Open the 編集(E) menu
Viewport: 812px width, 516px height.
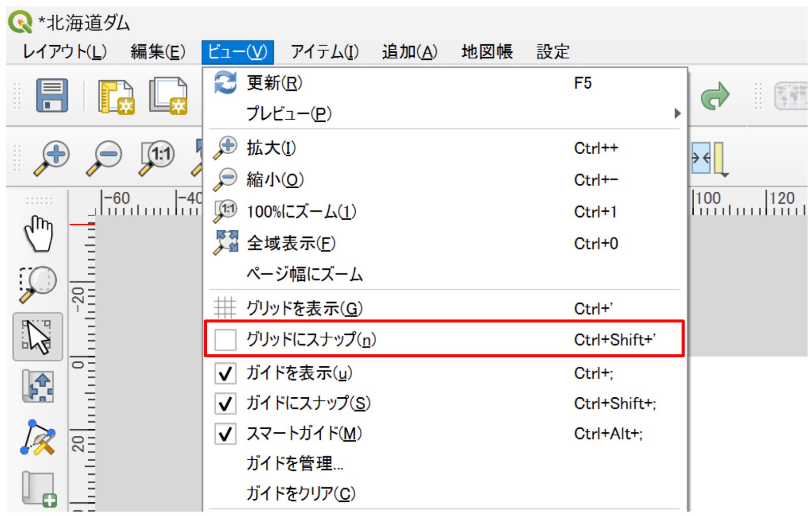[158, 52]
